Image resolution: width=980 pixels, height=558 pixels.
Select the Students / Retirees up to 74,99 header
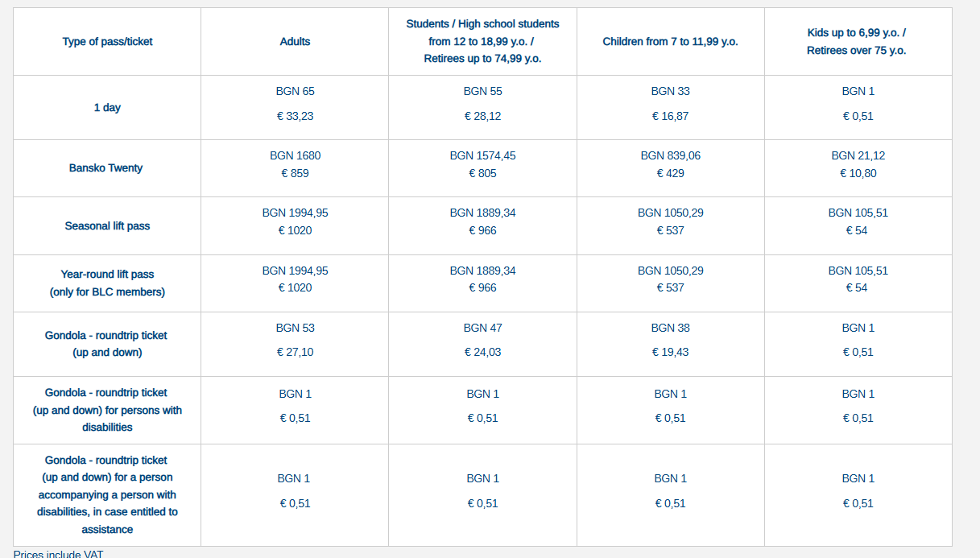[x=482, y=42]
